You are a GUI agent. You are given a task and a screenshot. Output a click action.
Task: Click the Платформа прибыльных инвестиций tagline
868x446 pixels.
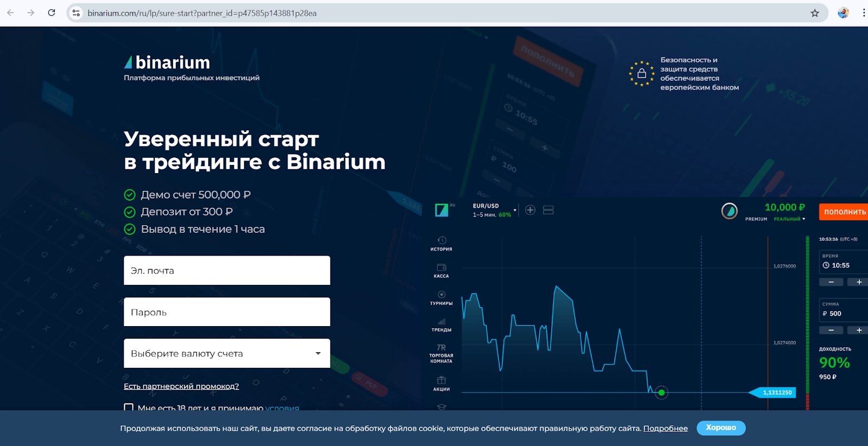pyautogui.click(x=192, y=78)
